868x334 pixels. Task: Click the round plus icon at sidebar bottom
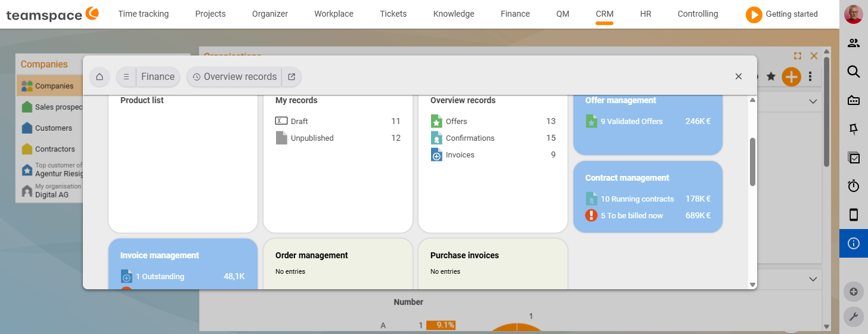click(854, 292)
